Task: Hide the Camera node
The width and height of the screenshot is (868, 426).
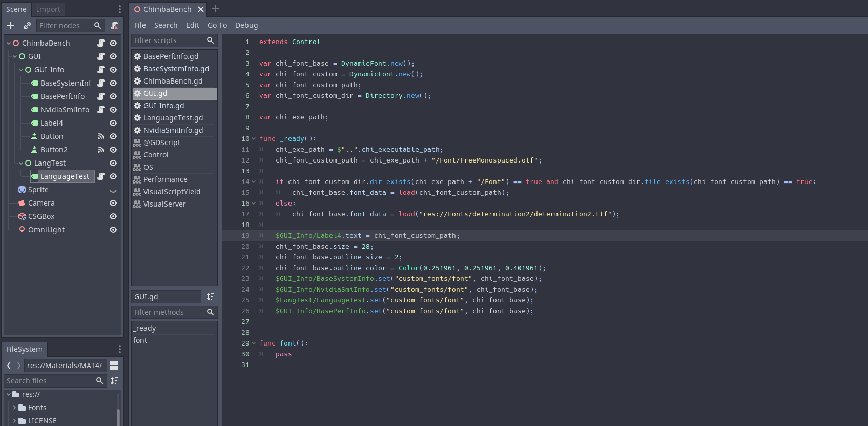Action: (113, 203)
